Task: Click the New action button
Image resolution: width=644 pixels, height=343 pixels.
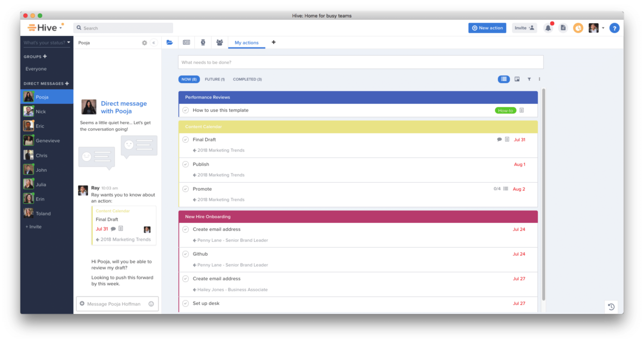Action: pyautogui.click(x=487, y=28)
